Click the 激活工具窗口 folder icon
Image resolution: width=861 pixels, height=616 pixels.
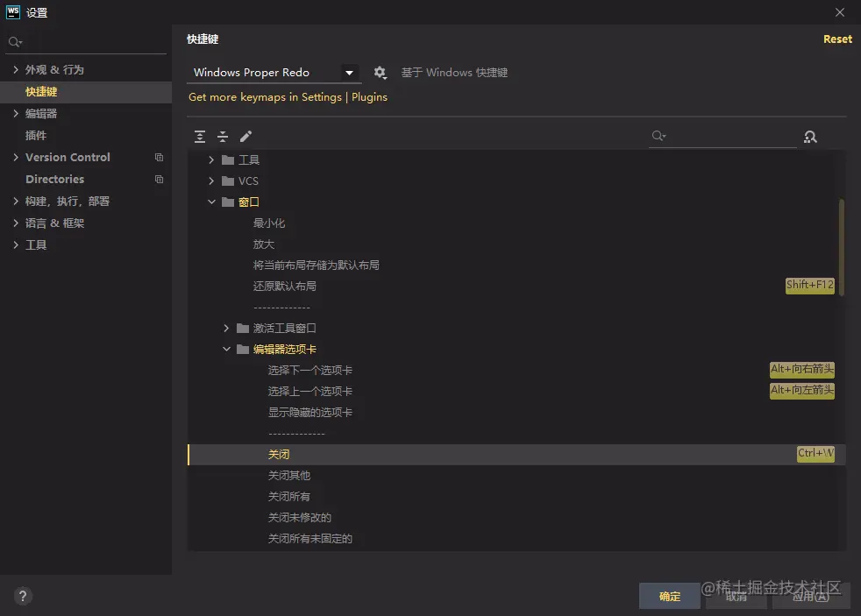pyautogui.click(x=243, y=328)
